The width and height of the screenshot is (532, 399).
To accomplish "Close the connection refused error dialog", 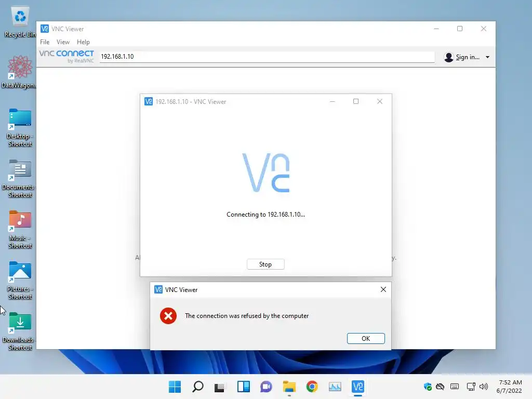I will (x=383, y=289).
